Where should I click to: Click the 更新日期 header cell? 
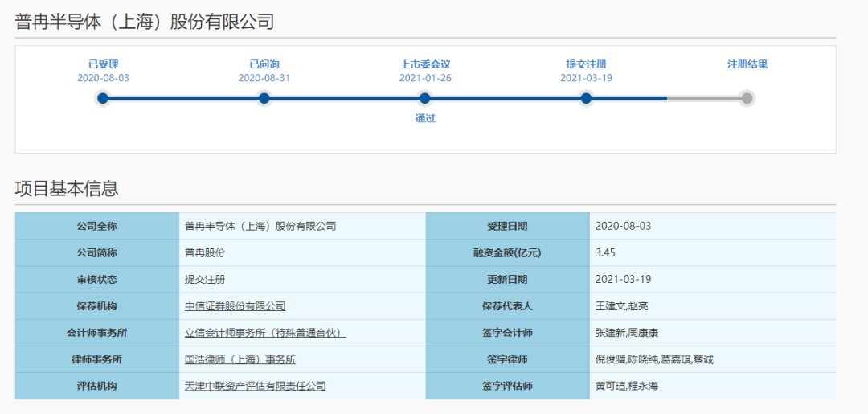click(508, 280)
